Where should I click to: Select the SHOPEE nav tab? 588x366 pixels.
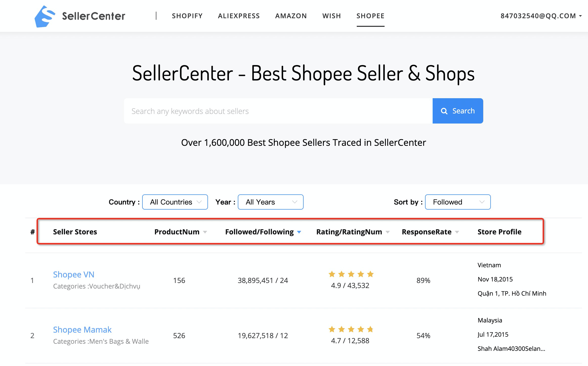pyautogui.click(x=370, y=16)
